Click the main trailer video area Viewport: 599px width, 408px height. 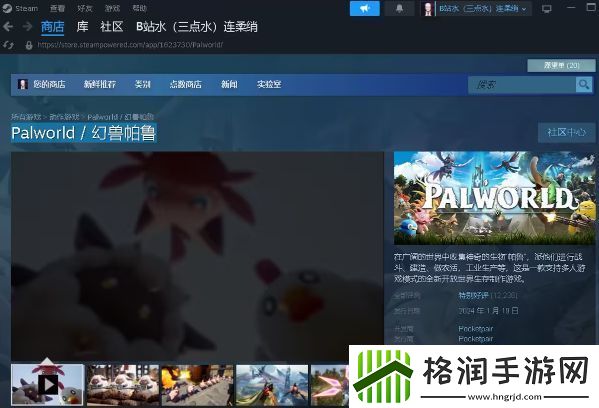click(197, 256)
